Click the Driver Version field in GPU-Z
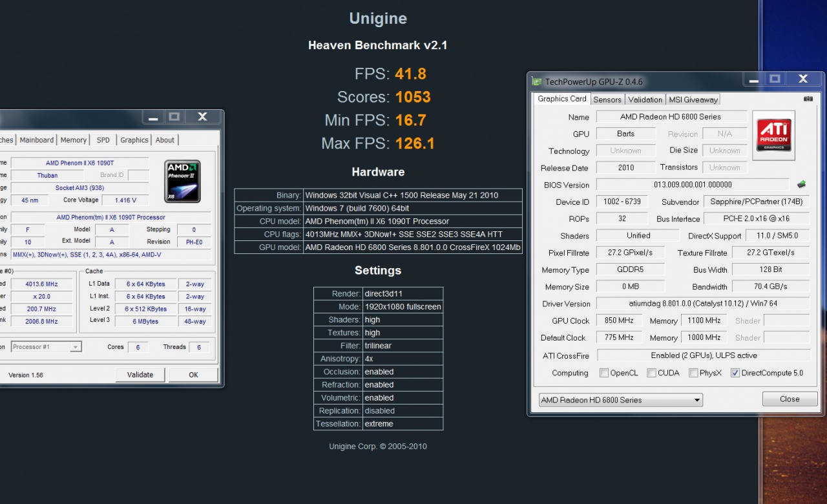 click(703, 304)
